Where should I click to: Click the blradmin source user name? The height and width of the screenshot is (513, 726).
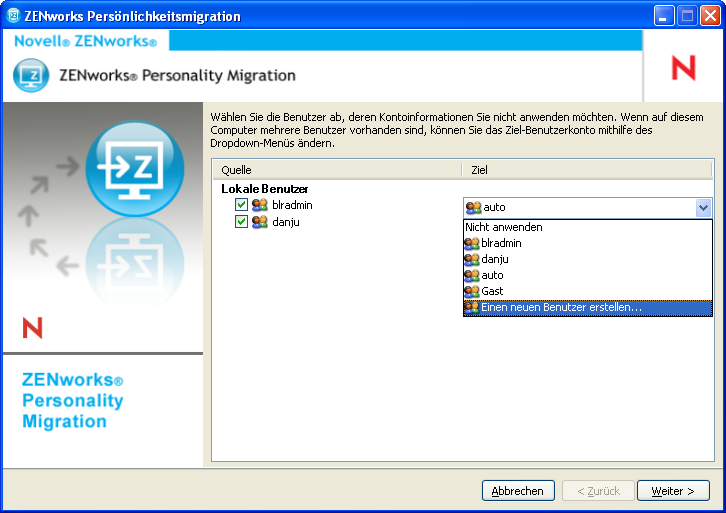292,205
